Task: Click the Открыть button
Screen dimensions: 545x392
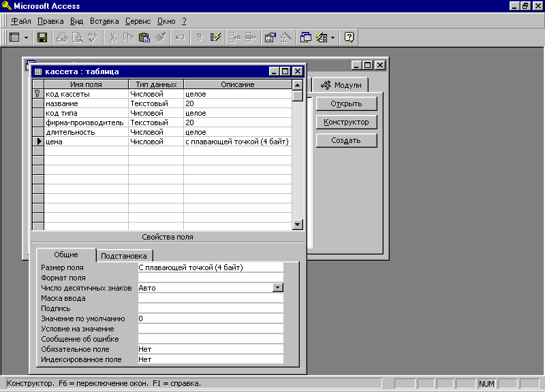Action: (x=346, y=104)
